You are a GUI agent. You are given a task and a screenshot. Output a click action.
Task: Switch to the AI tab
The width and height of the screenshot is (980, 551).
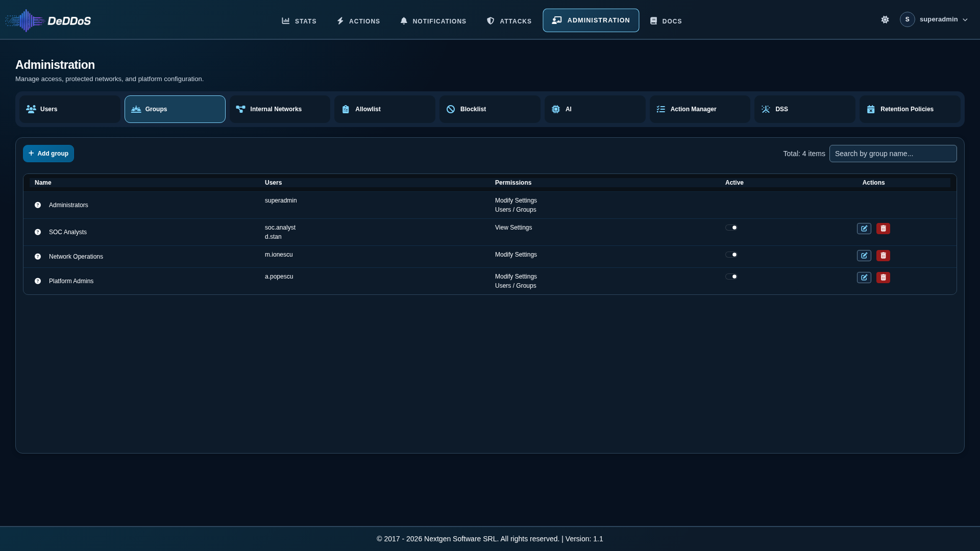[595, 109]
